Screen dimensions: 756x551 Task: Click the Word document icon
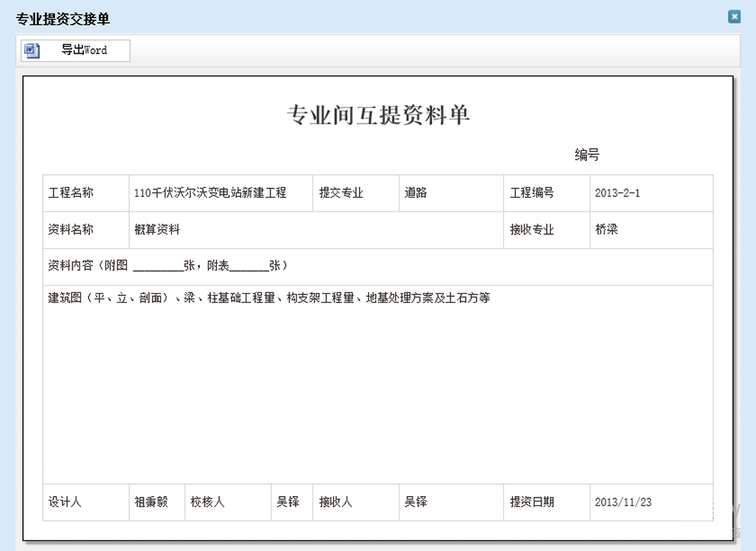tap(32, 50)
